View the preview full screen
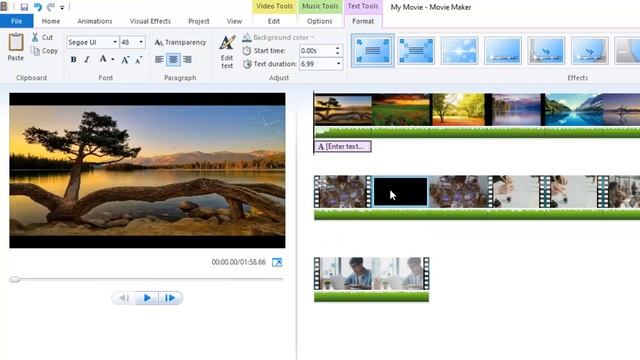This screenshot has height=360, width=640. coord(277,262)
